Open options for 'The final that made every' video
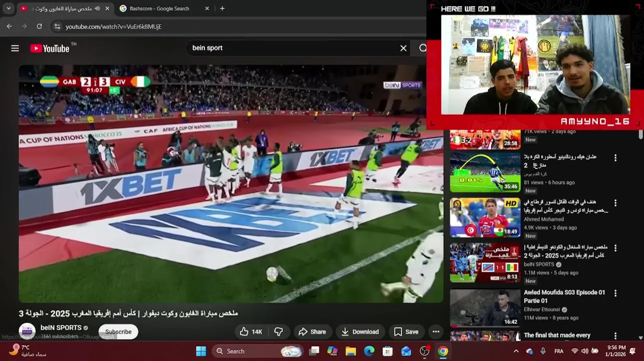This screenshot has height=361, width=644. coord(615,336)
